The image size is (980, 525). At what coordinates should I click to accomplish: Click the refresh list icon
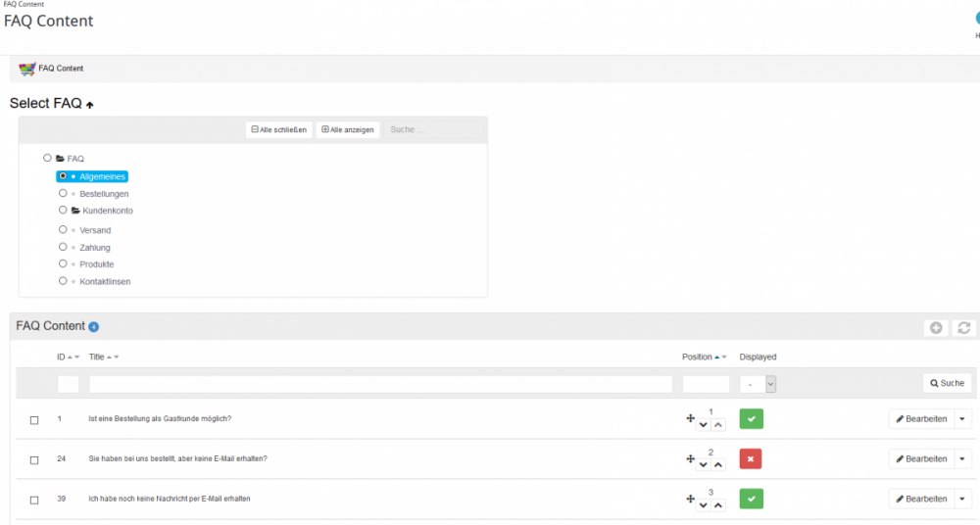coord(964,328)
